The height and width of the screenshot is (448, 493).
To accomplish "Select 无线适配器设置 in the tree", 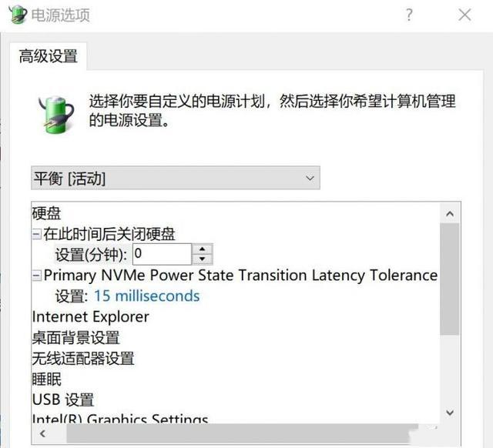I will [x=83, y=359].
